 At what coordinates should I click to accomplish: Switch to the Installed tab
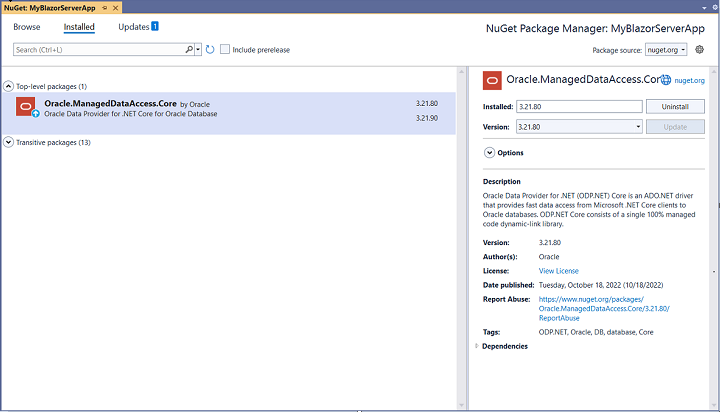[79, 27]
